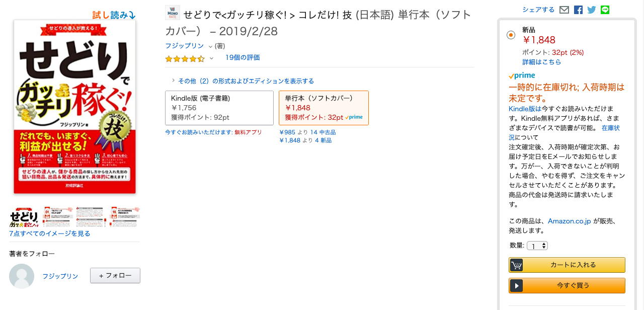The image size is (644, 310).
Task: Click the 今すぐ買う buy now button
Action: click(x=567, y=285)
